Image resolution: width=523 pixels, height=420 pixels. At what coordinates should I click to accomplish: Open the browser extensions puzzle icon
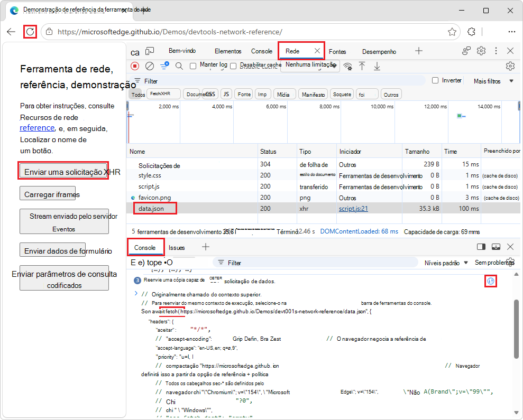471,32
